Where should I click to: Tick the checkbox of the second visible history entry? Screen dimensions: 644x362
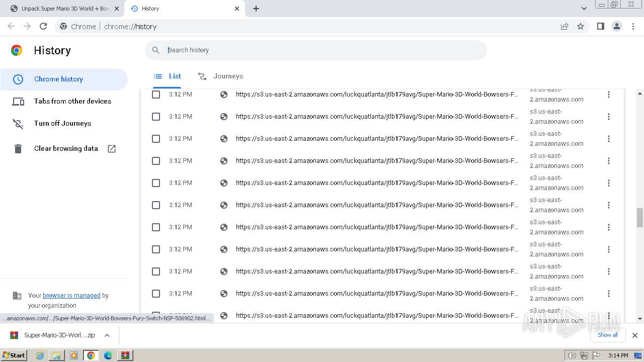click(x=156, y=117)
